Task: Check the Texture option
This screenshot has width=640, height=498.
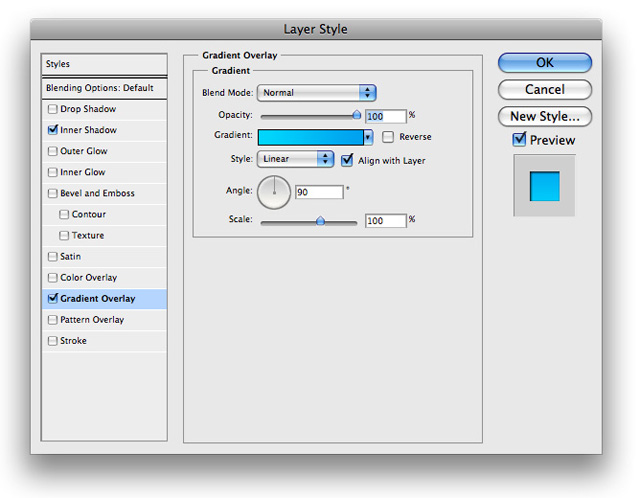Action: tap(64, 236)
